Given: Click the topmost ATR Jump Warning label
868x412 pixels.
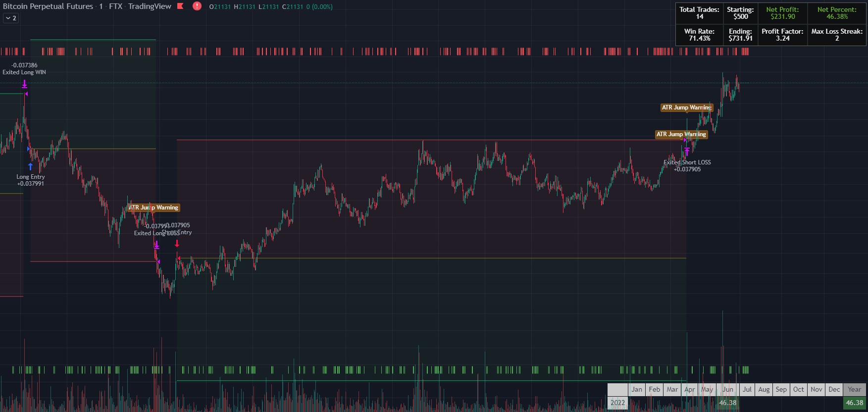Looking at the screenshot, I should [687, 107].
